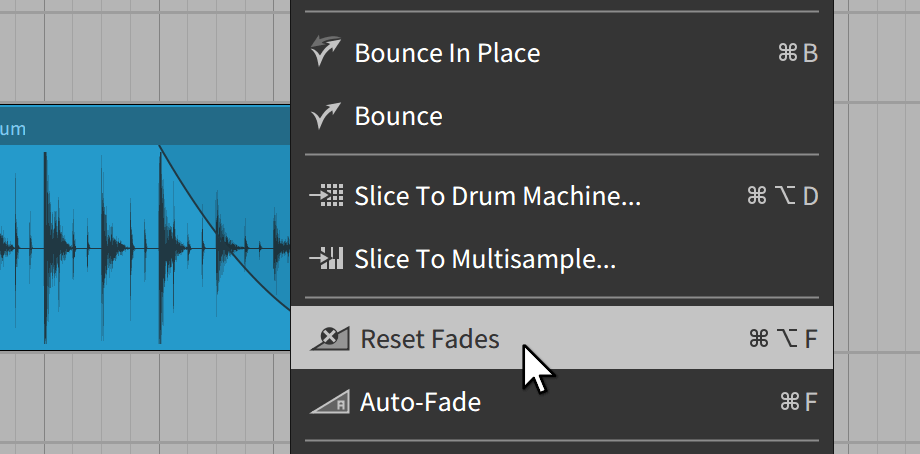The image size is (920, 454).
Task: Click the audio clip's title header bar
Action: tap(140, 128)
